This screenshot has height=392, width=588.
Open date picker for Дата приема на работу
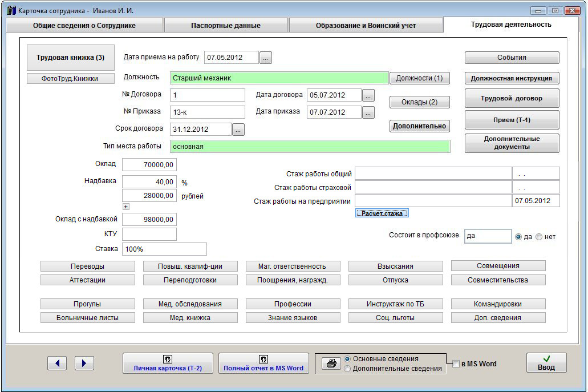pos(266,58)
